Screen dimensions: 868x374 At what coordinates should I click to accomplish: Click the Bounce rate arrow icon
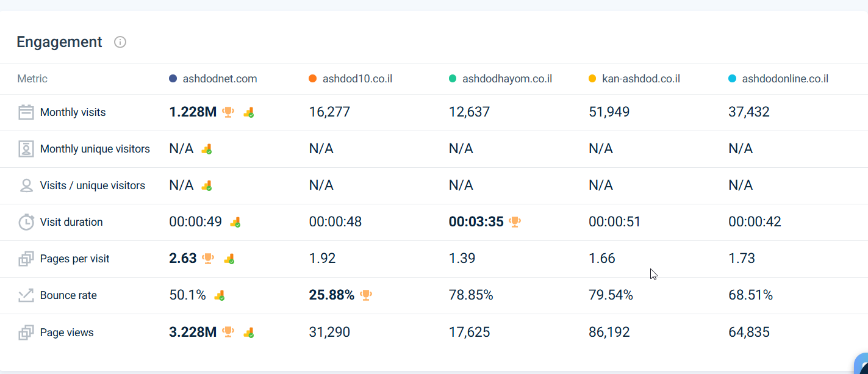(x=26, y=295)
